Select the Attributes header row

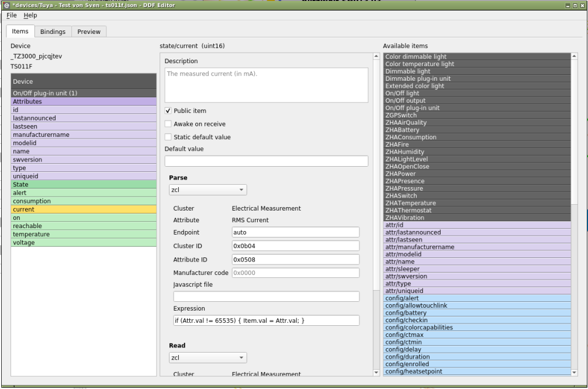pos(84,102)
